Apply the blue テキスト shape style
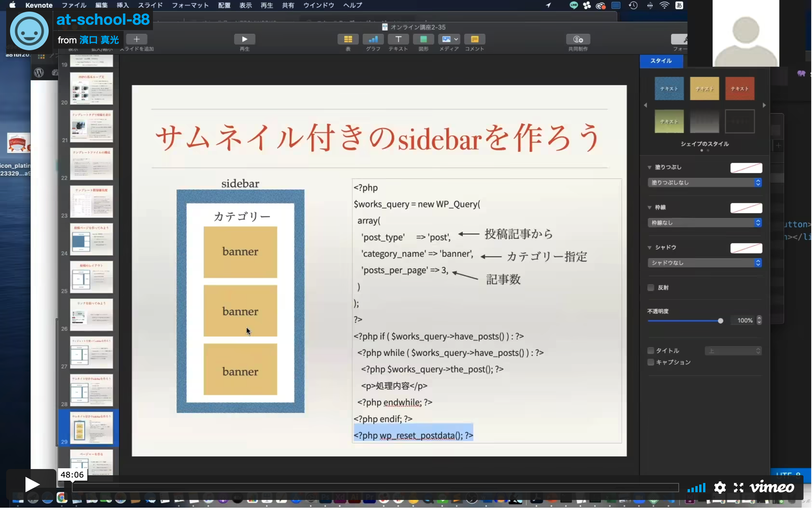Screen dimensions: 812x510 click(669, 88)
